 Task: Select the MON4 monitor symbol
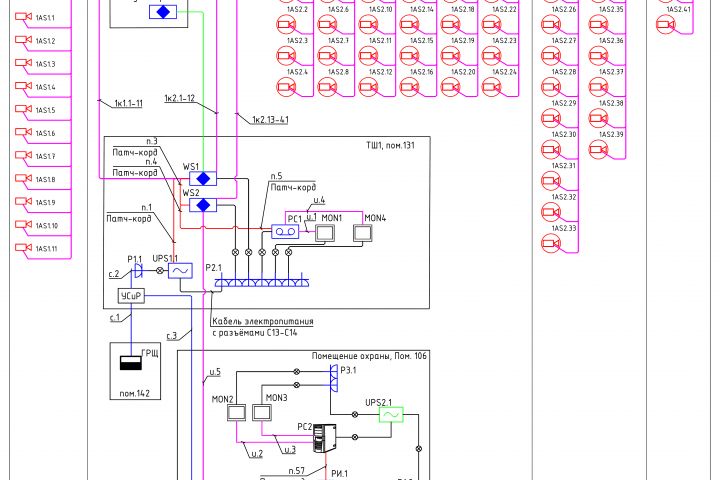click(x=363, y=233)
